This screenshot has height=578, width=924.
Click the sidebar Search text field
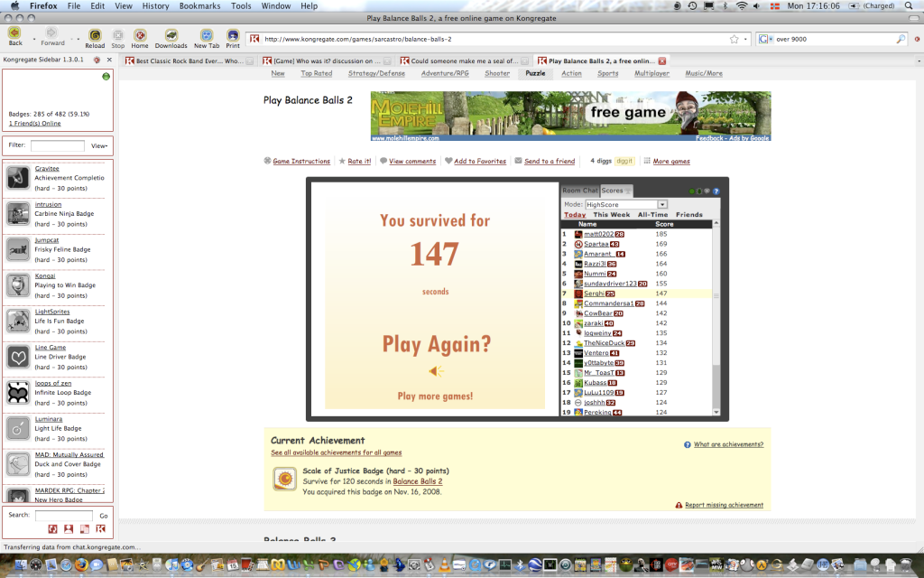64,515
